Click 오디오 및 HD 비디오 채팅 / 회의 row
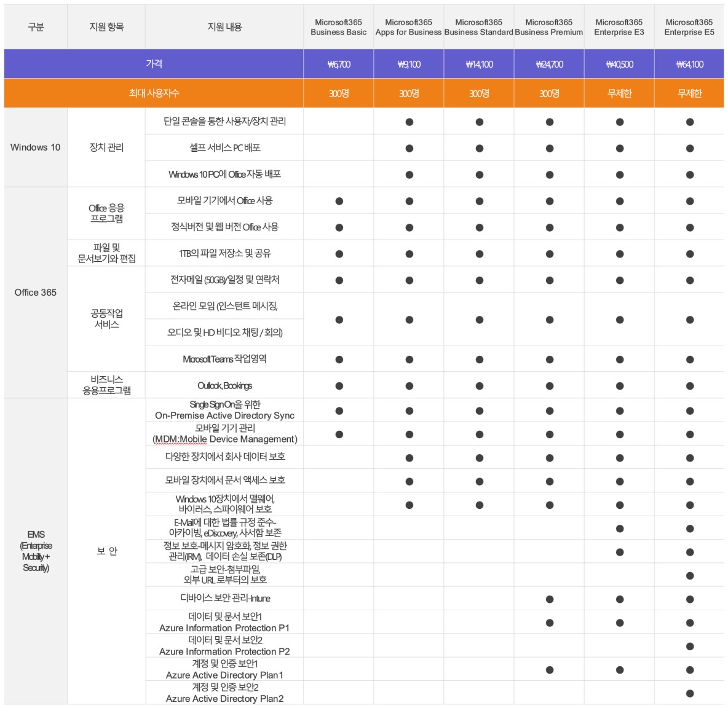The image size is (728, 708). coord(224,332)
